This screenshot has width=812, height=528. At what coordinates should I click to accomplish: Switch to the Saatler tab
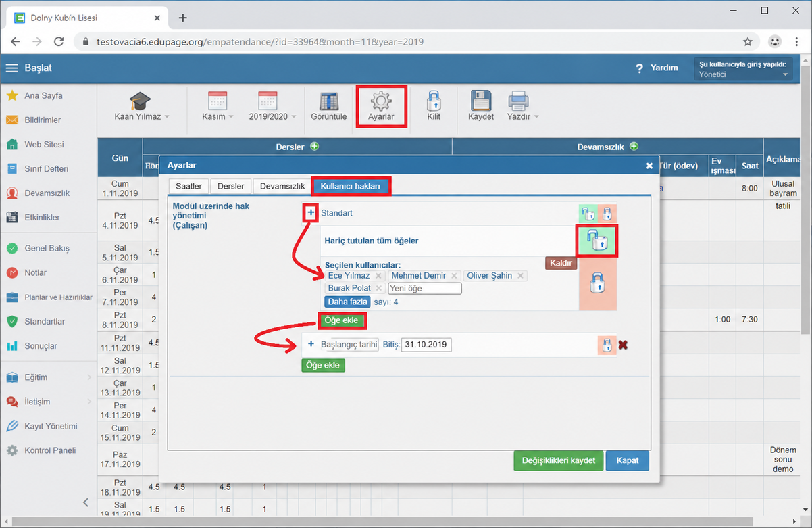(188, 186)
